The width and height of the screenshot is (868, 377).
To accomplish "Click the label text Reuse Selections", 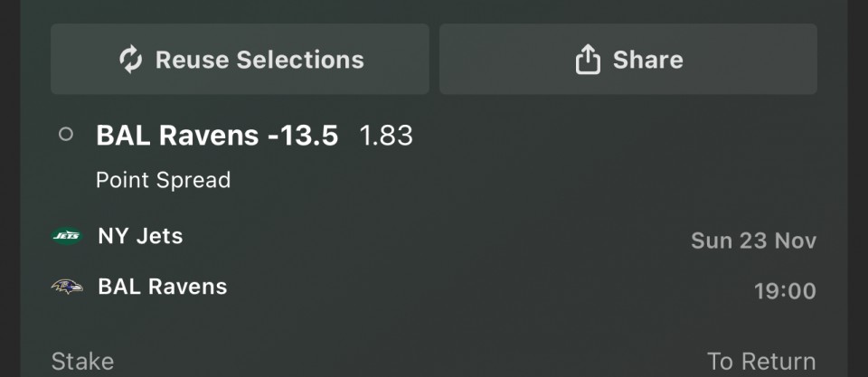I will pos(259,60).
